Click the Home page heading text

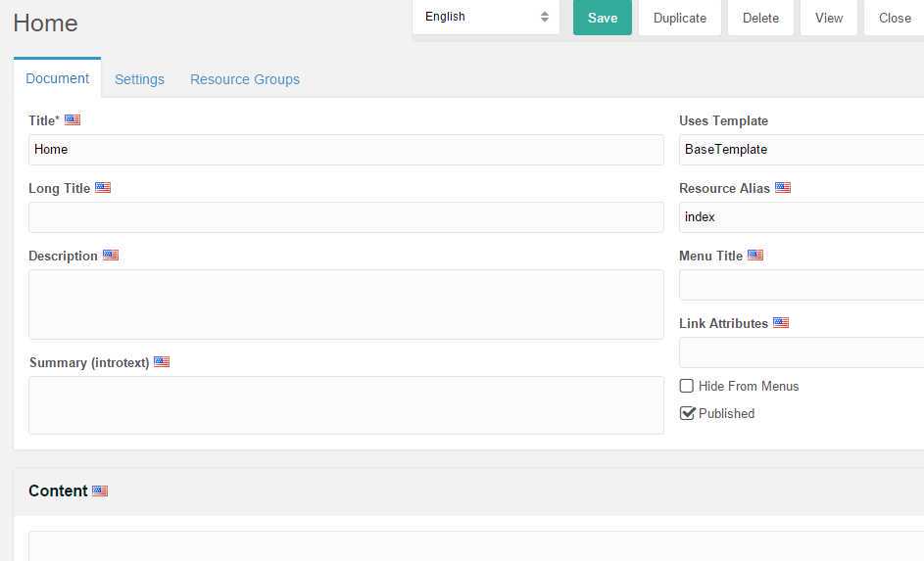[x=45, y=23]
